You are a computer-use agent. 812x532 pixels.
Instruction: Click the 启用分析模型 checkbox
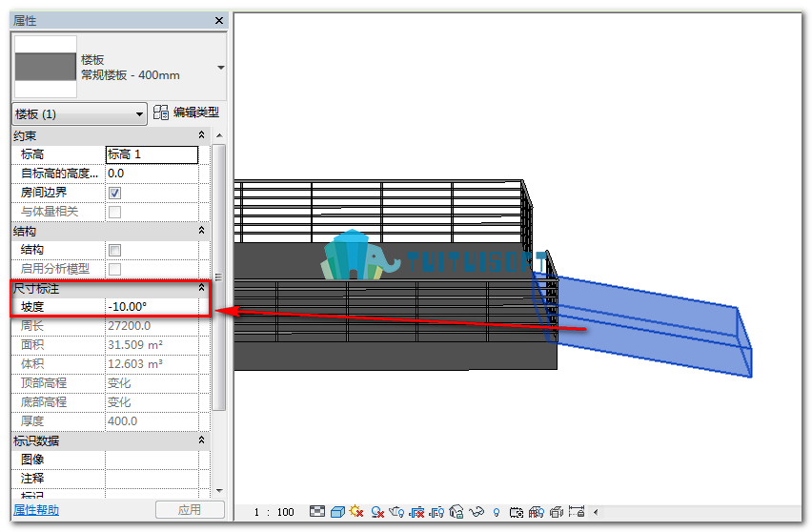point(115,270)
